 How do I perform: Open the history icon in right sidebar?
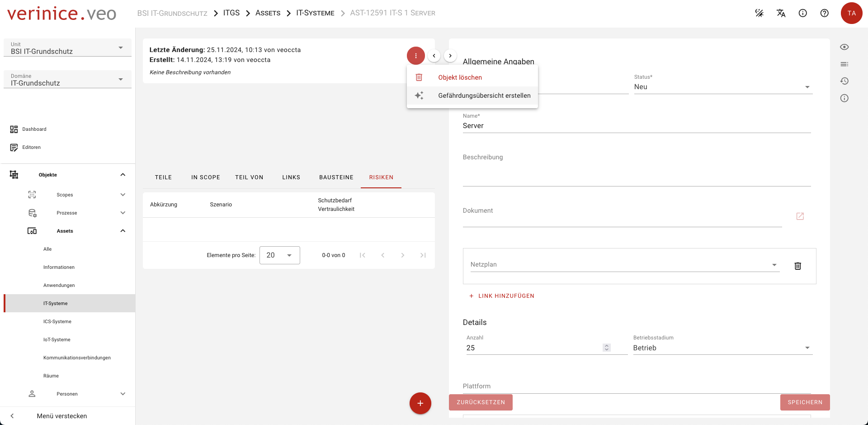coord(844,81)
